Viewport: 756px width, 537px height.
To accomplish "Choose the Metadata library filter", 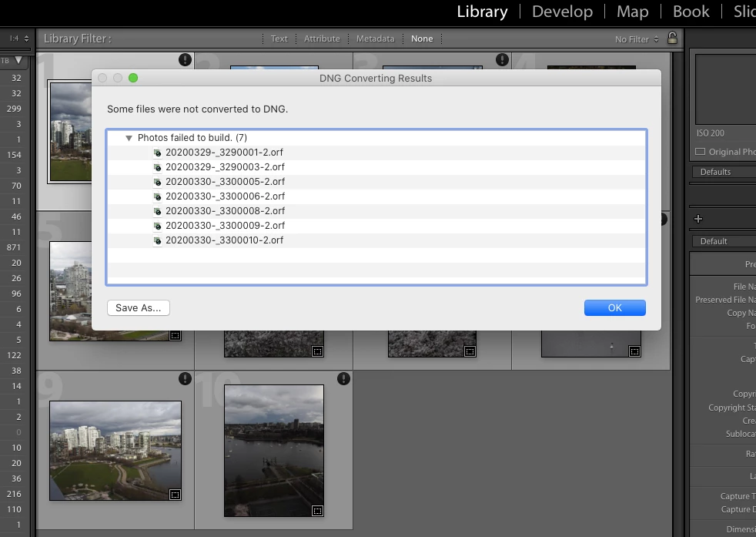I will pyautogui.click(x=375, y=39).
